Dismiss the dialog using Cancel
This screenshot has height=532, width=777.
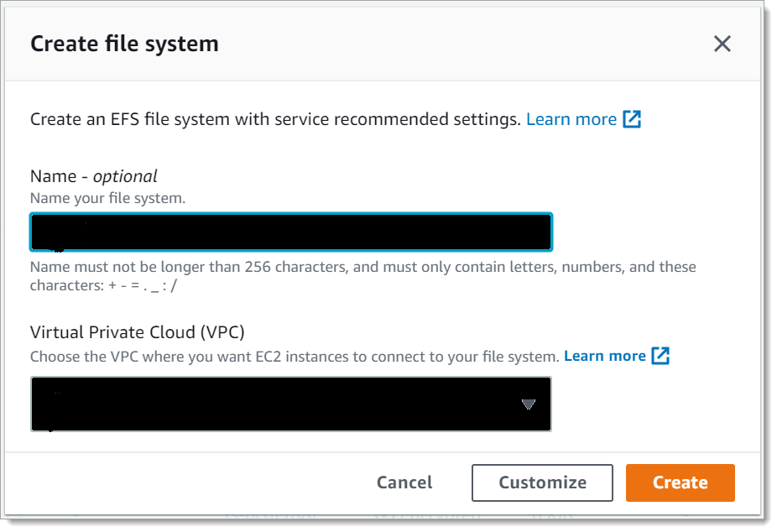(404, 482)
